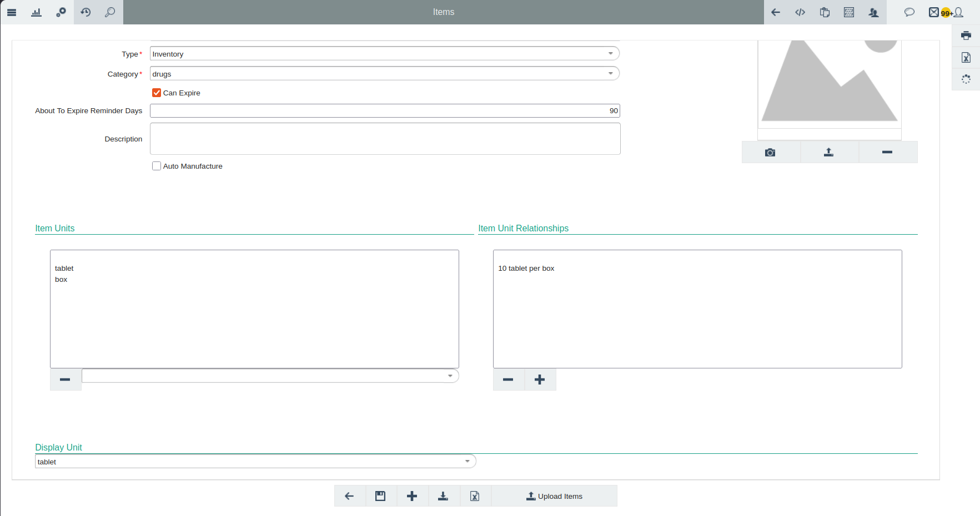Click the loading spinner icon in side panel
This screenshot has height=516, width=980.
click(x=966, y=79)
